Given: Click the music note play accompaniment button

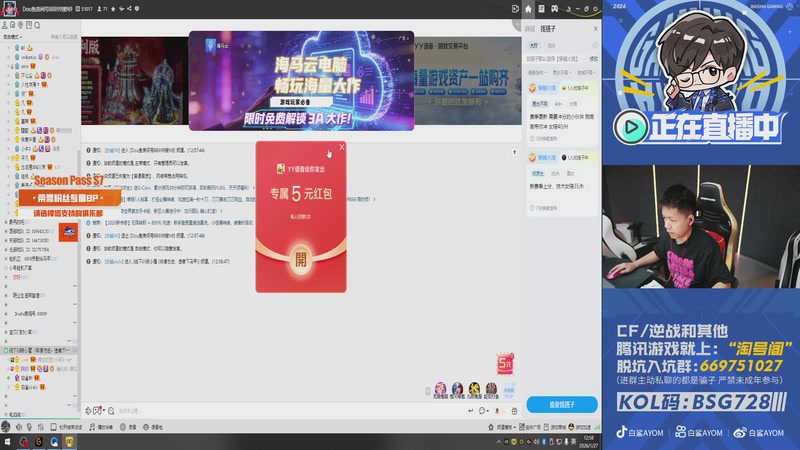Looking at the screenshot, I should pyautogui.click(x=101, y=427).
